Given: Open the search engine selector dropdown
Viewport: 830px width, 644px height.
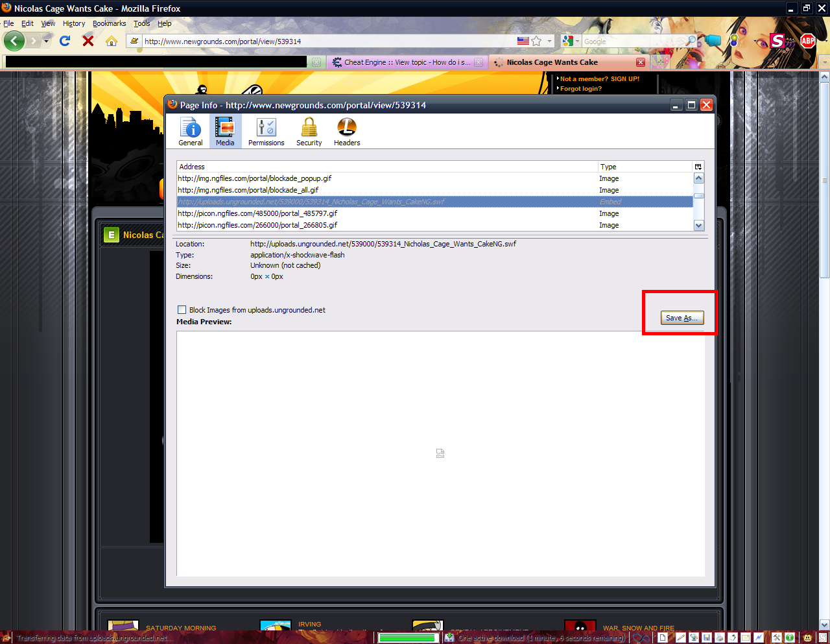Looking at the screenshot, I should point(571,41).
